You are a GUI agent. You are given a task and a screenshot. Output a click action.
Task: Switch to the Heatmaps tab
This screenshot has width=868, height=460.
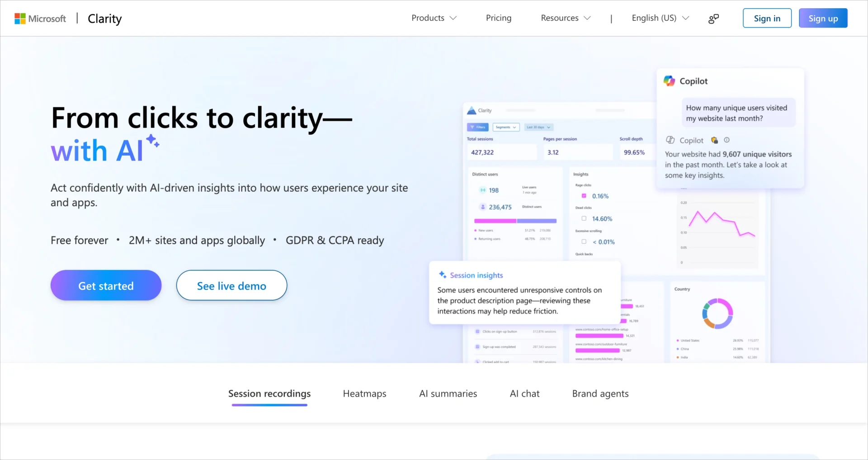click(x=364, y=394)
